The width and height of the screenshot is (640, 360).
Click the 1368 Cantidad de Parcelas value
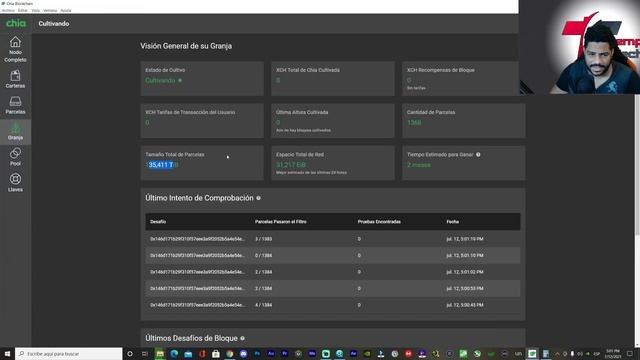[x=414, y=122]
